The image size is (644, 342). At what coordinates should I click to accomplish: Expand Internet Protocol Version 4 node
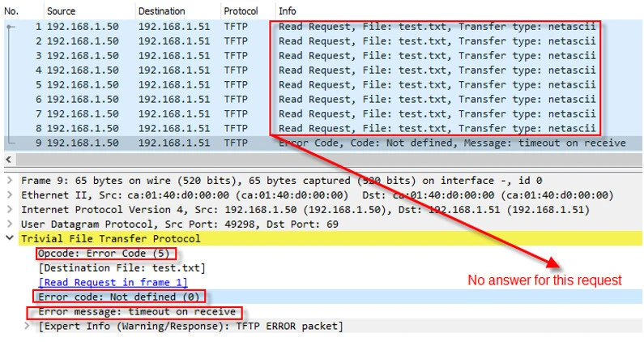(8, 210)
